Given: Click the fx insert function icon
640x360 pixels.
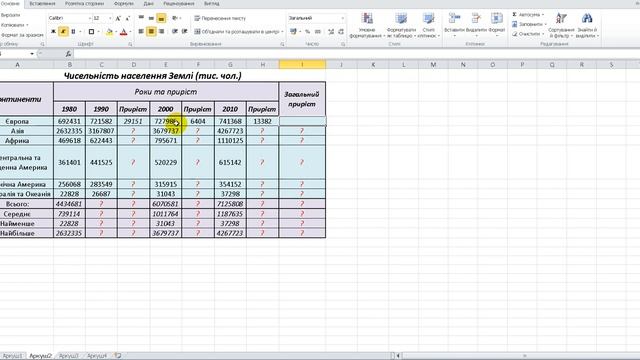Looking at the screenshot, I should (x=68, y=54).
